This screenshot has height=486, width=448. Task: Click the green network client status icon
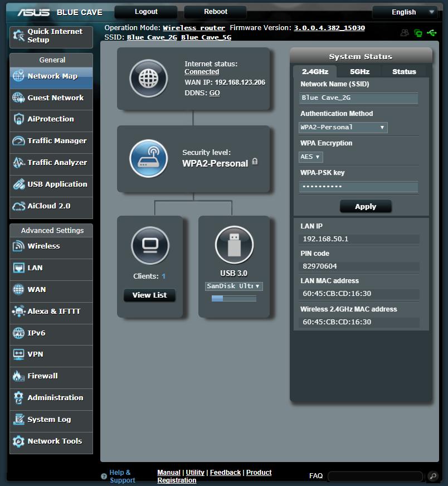pyautogui.click(x=418, y=33)
